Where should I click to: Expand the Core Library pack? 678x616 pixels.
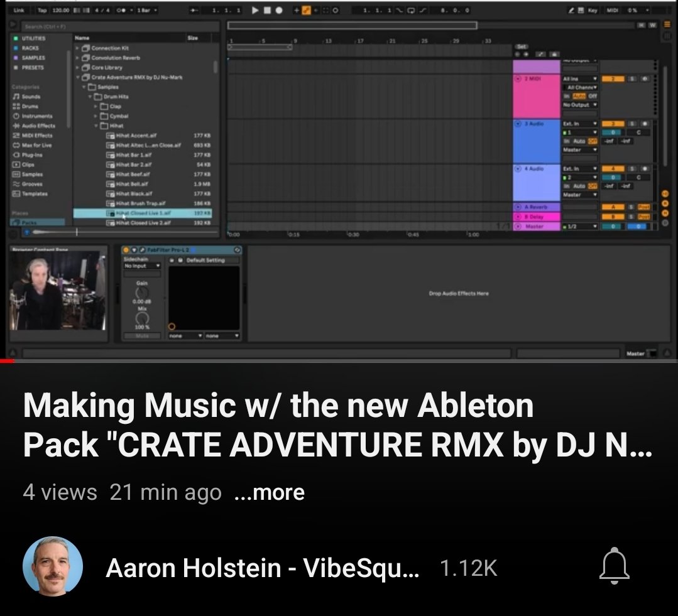[77, 67]
